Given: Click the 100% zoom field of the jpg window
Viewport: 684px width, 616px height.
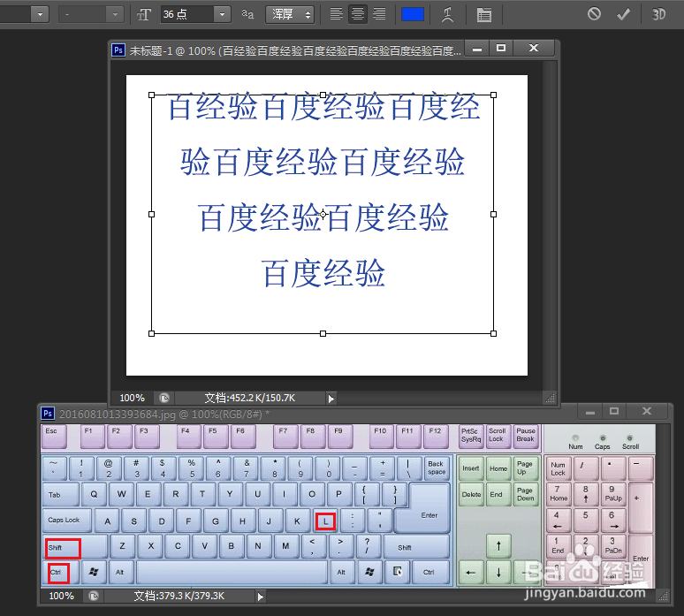Looking at the screenshot, I should (62, 596).
